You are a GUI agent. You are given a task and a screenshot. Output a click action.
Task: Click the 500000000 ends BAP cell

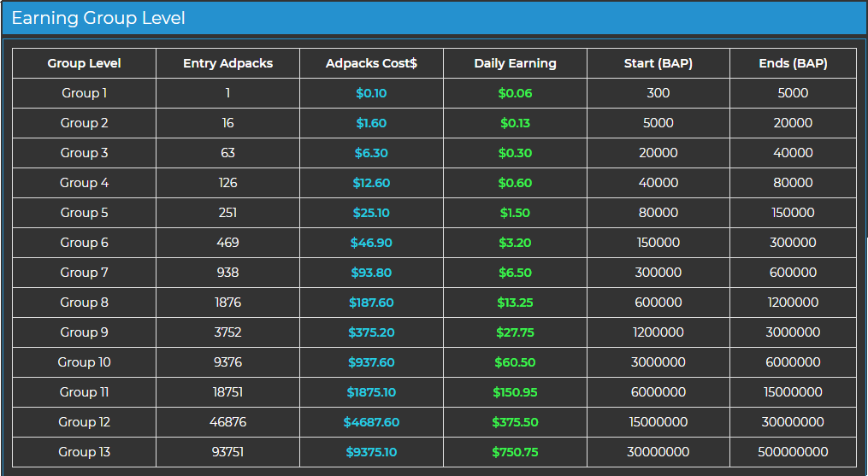click(x=793, y=452)
